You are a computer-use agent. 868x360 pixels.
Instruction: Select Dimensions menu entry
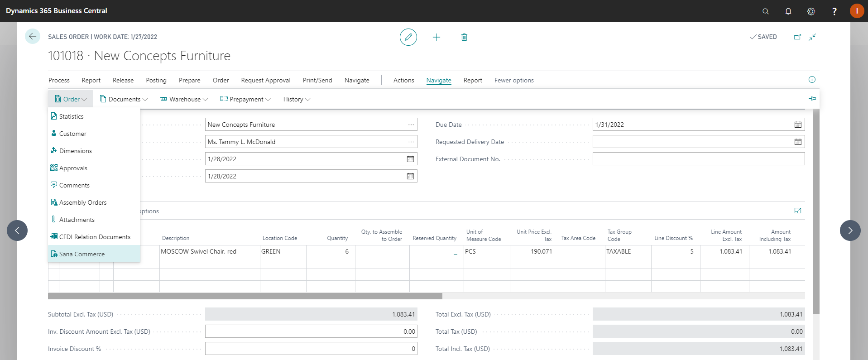(94, 151)
